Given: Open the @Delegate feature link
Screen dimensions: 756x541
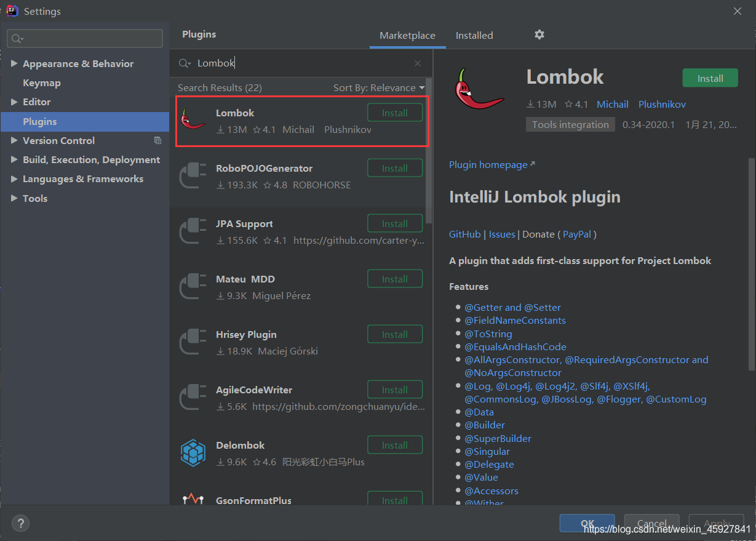Looking at the screenshot, I should click(x=489, y=464).
